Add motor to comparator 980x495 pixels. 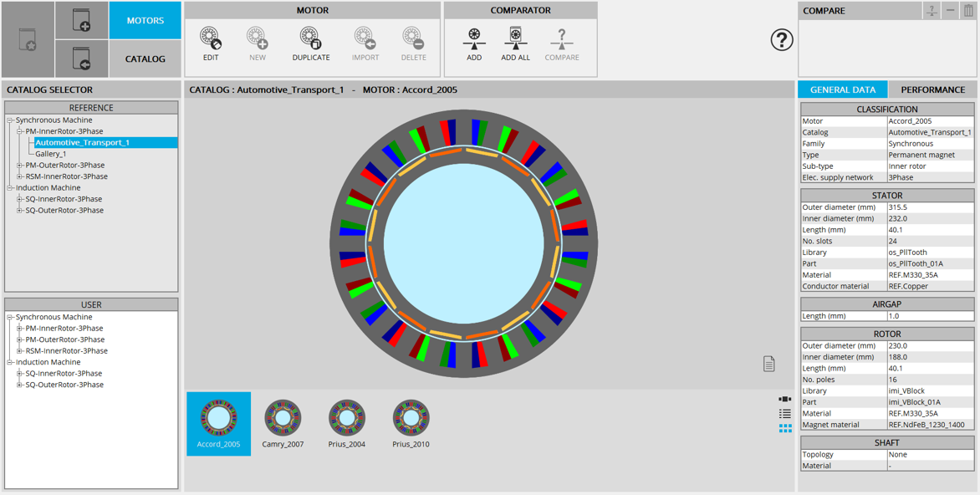pyautogui.click(x=474, y=39)
